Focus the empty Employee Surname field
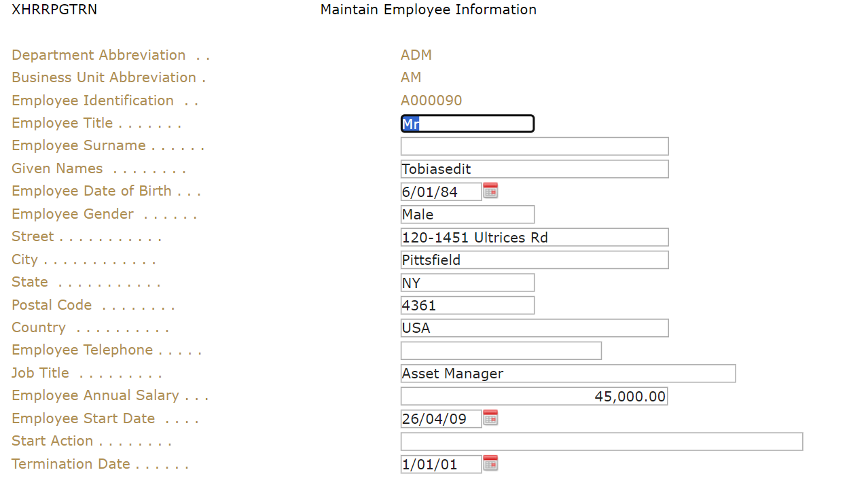This screenshot has height=504, width=849. (535, 146)
